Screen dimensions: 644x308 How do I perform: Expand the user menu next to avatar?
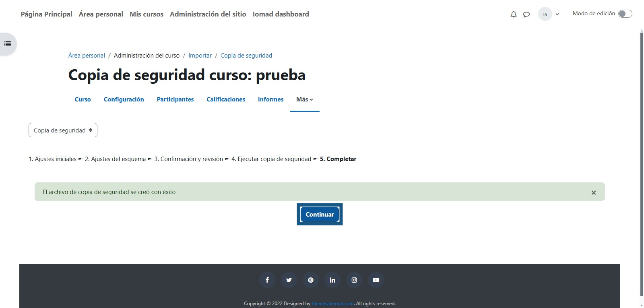point(557,14)
